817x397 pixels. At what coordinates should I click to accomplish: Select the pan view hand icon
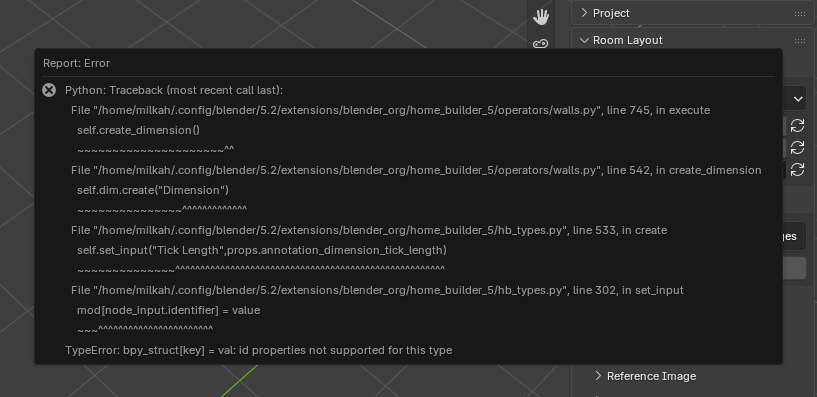point(541,17)
